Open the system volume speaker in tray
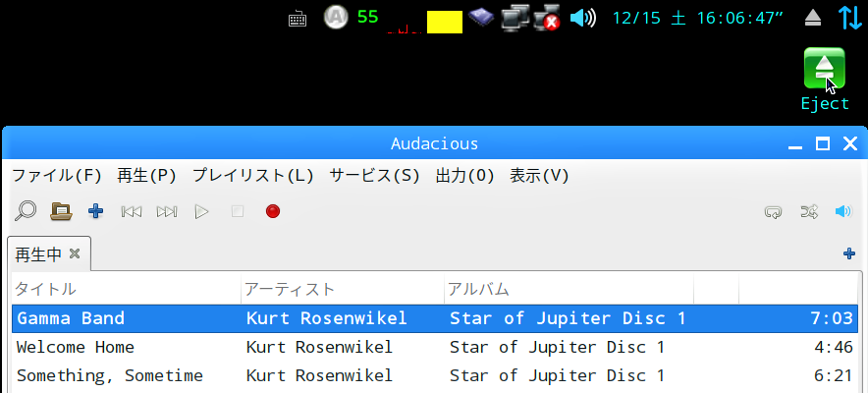Image resolution: width=868 pixels, height=393 pixels. pyautogui.click(x=583, y=18)
